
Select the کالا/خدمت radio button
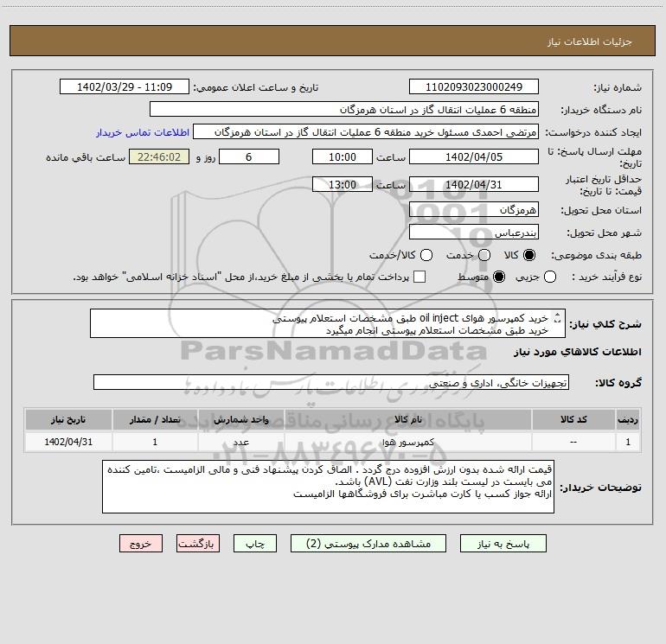[x=426, y=255]
